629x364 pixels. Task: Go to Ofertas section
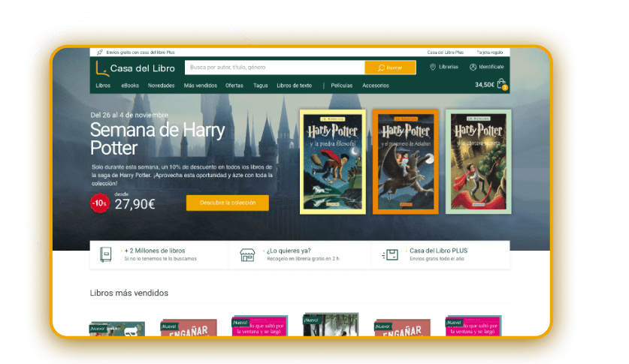[234, 86]
